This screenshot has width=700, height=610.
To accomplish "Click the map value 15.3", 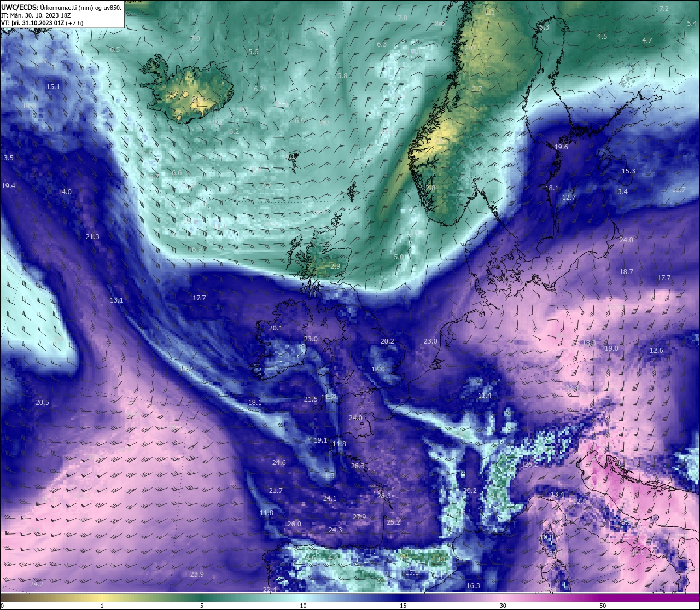I will point(628,171).
